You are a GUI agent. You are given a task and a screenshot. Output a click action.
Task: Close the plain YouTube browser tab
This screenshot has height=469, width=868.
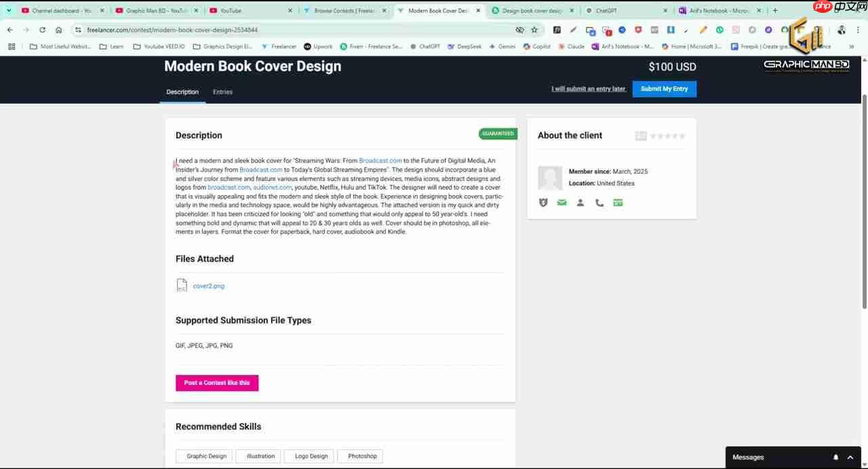coord(290,11)
